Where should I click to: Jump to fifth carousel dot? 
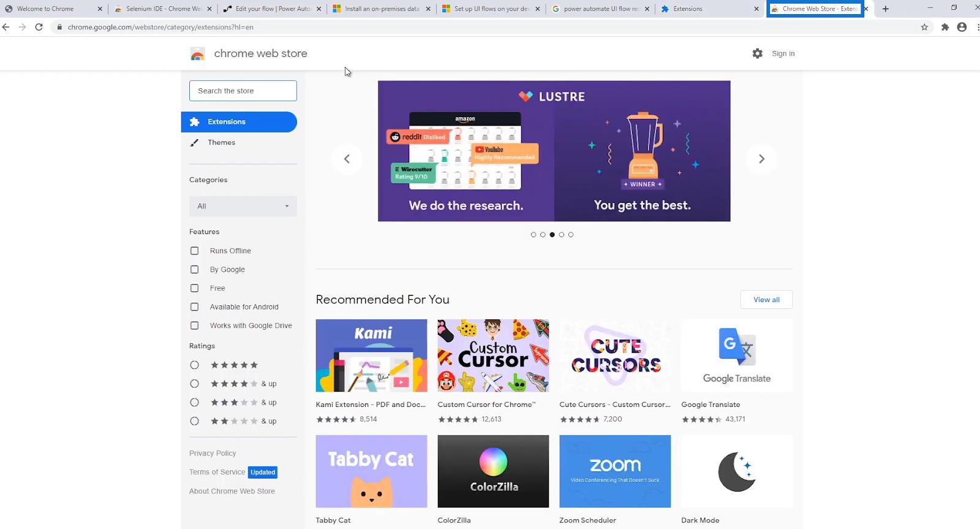pos(571,235)
